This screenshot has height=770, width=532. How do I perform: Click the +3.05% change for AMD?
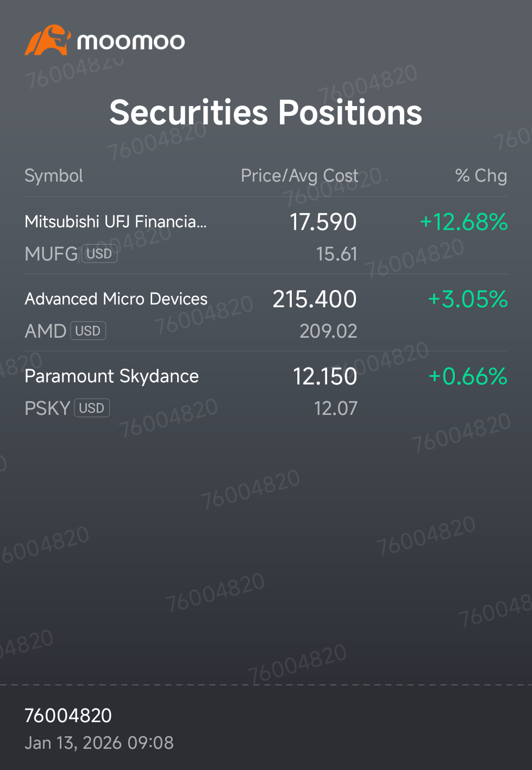[x=468, y=299]
